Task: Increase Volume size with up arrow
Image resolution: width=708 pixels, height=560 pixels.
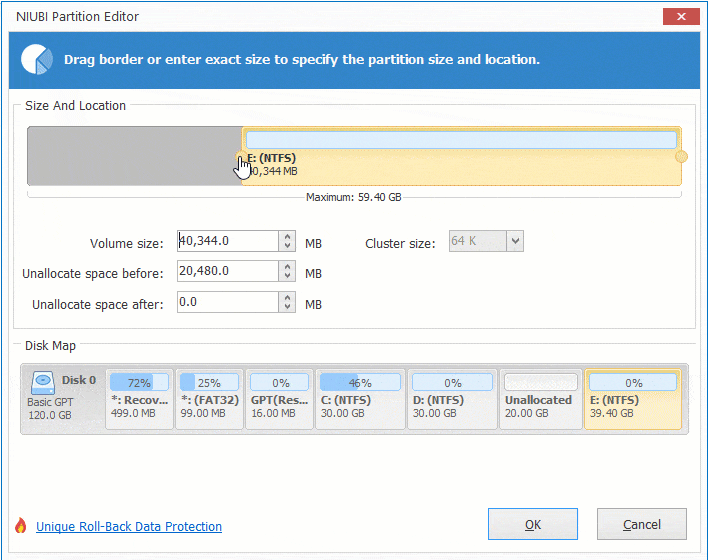Action: tap(287, 236)
